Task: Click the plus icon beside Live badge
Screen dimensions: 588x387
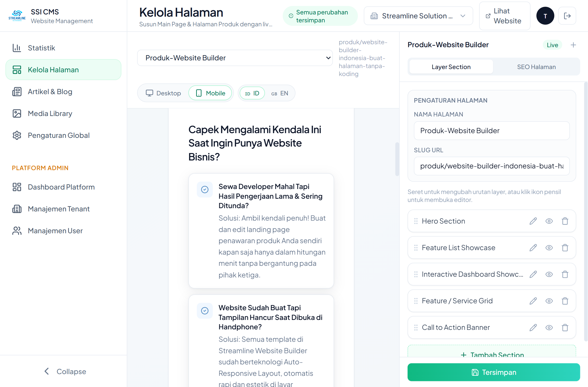Action: pyautogui.click(x=573, y=45)
